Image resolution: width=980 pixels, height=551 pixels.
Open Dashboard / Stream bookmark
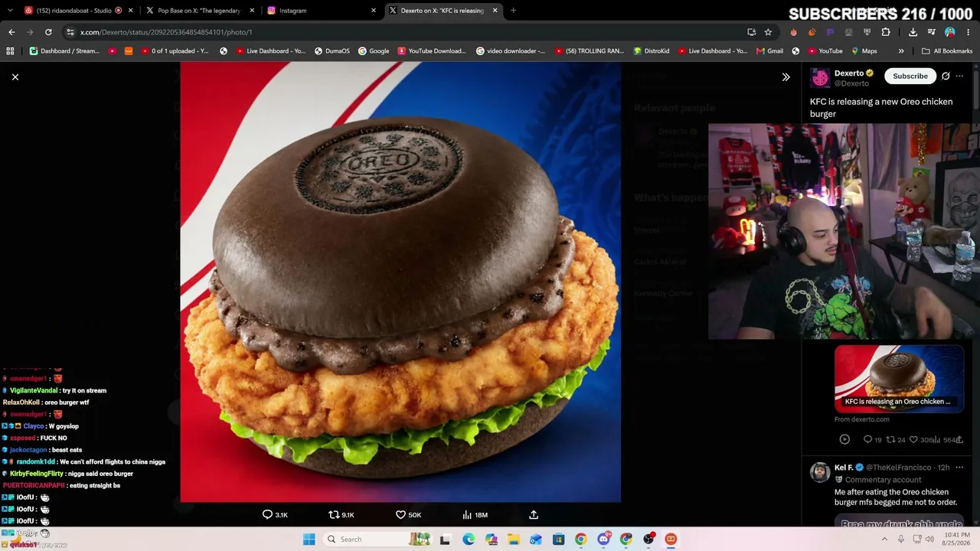64,51
